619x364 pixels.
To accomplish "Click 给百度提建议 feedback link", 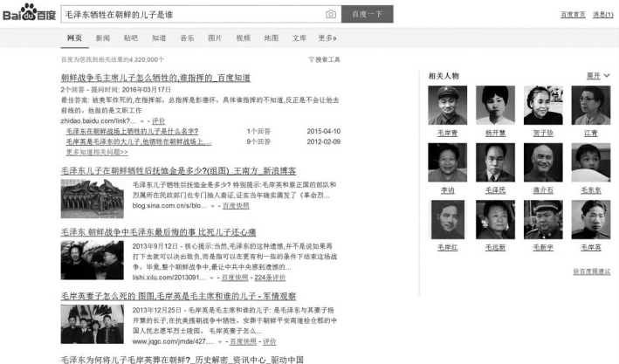I will tap(591, 271).
